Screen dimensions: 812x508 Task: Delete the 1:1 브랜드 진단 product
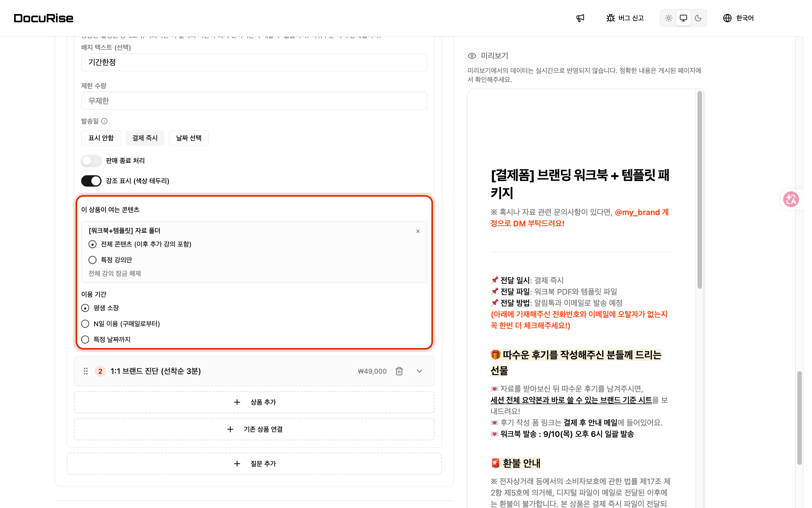pyautogui.click(x=399, y=371)
